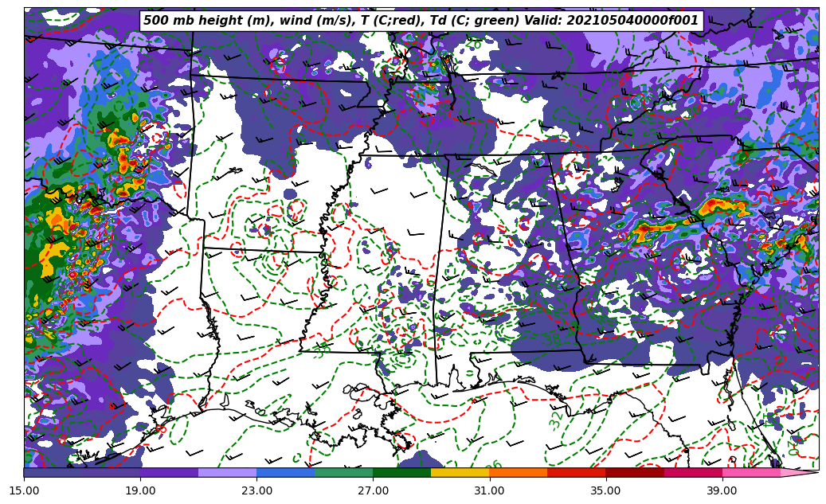Select the bright red colorbar segment
The image size is (826, 504).
(577, 472)
